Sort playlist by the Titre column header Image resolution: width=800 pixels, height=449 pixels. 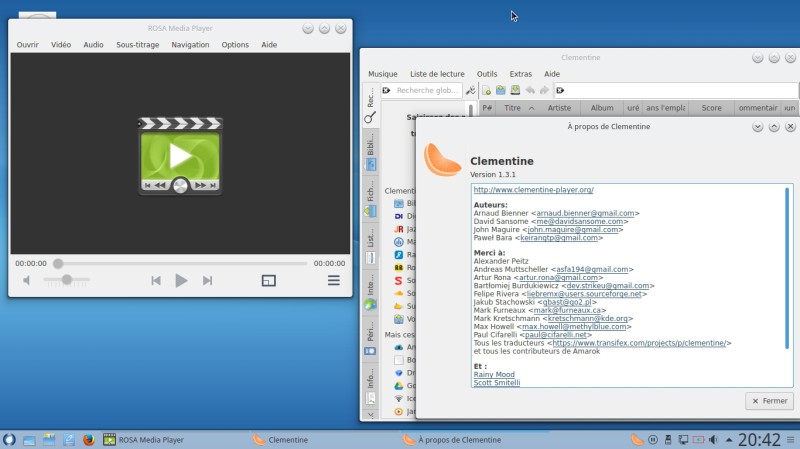coord(512,108)
